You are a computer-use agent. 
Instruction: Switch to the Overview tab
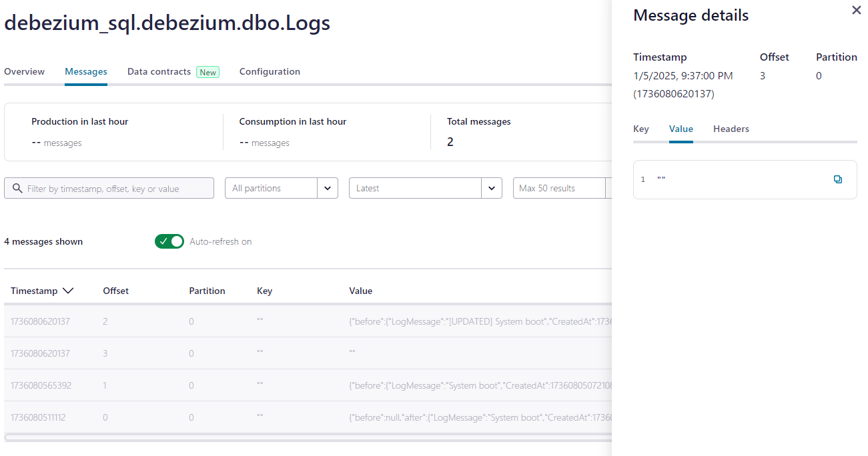pos(24,71)
